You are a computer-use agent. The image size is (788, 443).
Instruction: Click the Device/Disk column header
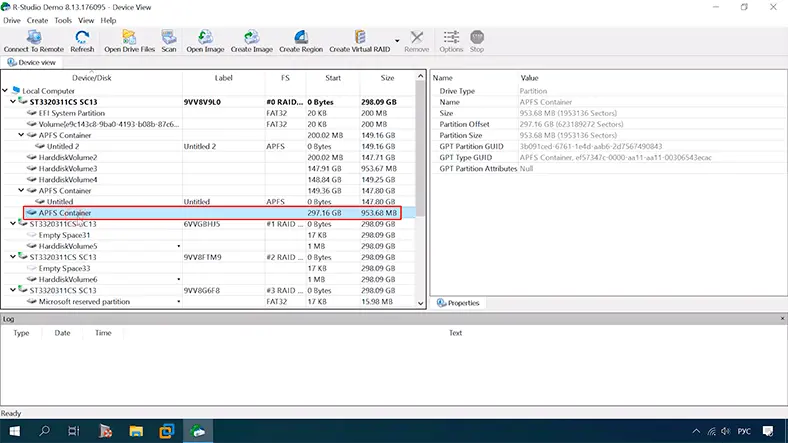click(x=91, y=78)
